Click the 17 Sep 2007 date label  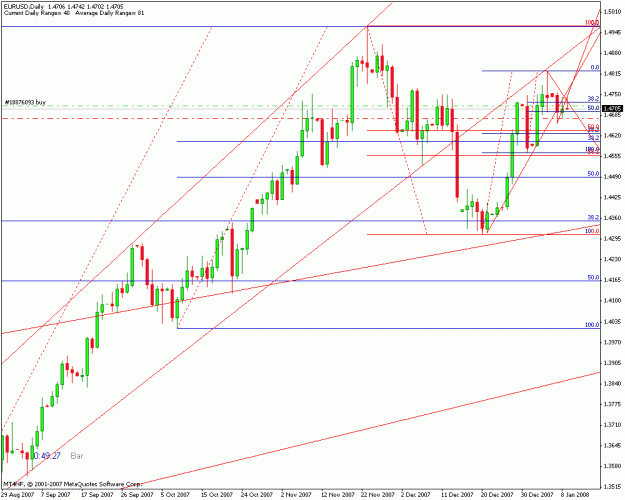pyautogui.click(x=97, y=495)
